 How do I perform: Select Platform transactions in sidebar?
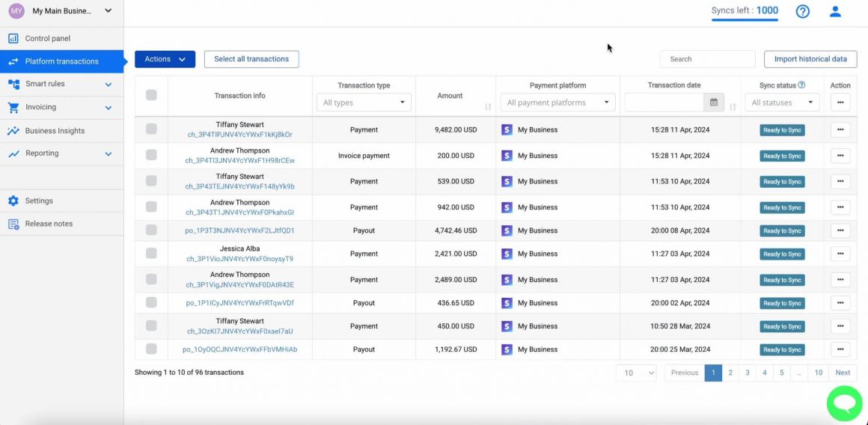click(x=61, y=61)
